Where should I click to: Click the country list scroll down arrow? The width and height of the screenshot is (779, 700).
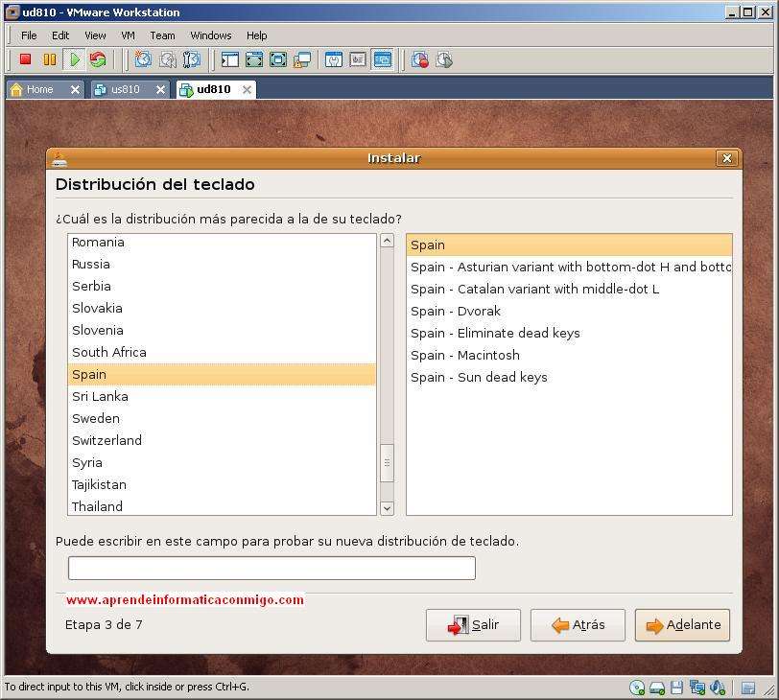pyautogui.click(x=387, y=508)
